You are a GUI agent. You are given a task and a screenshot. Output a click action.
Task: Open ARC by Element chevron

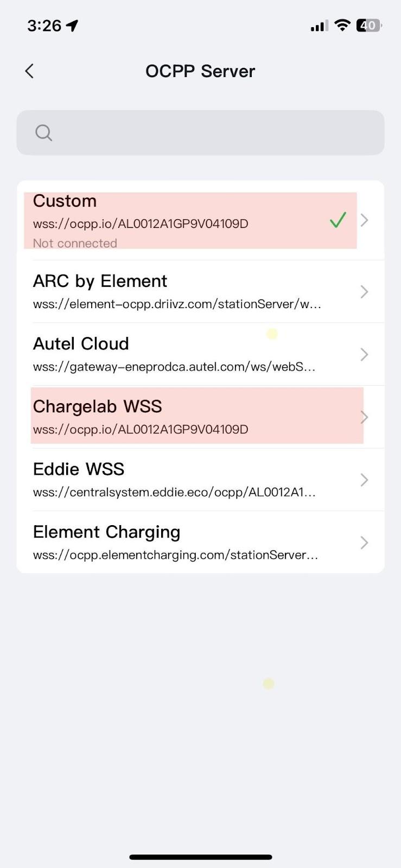[365, 292]
